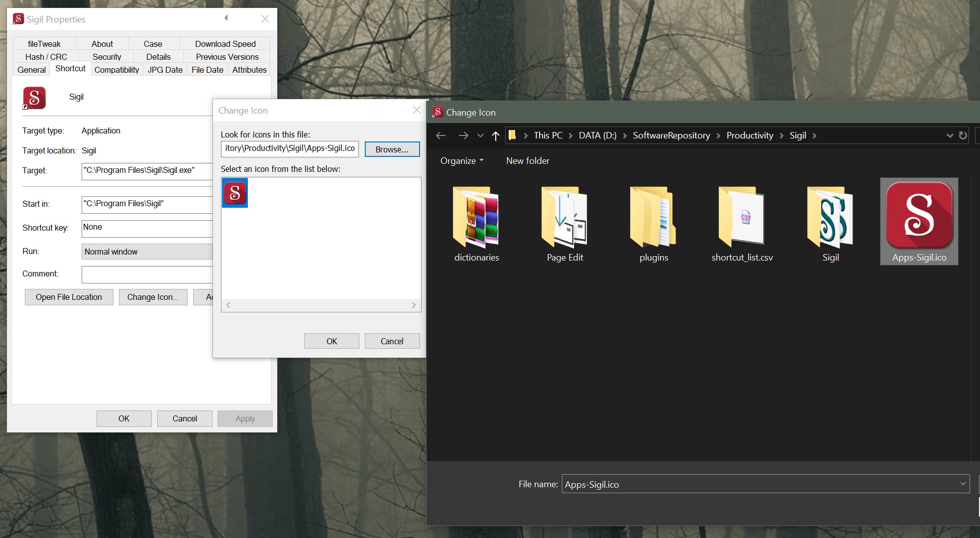Click the Look for icons file path field

pyautogui.click(x=289, y=148)
